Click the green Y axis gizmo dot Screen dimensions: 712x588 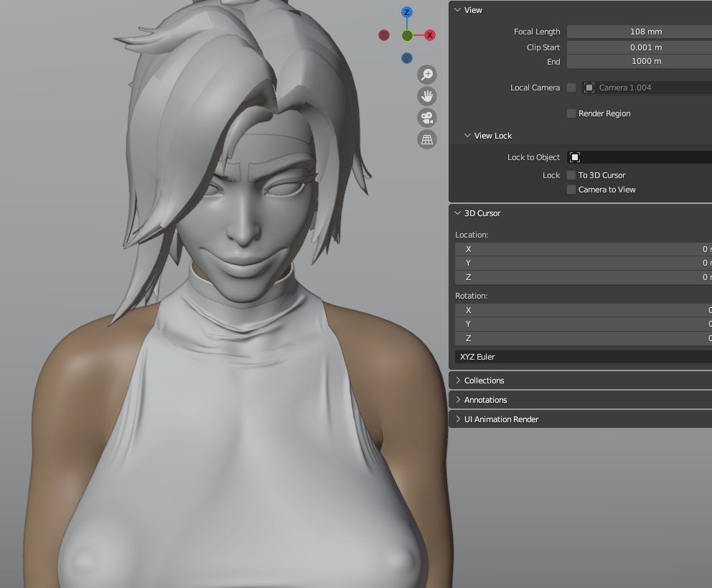[407, 35]
